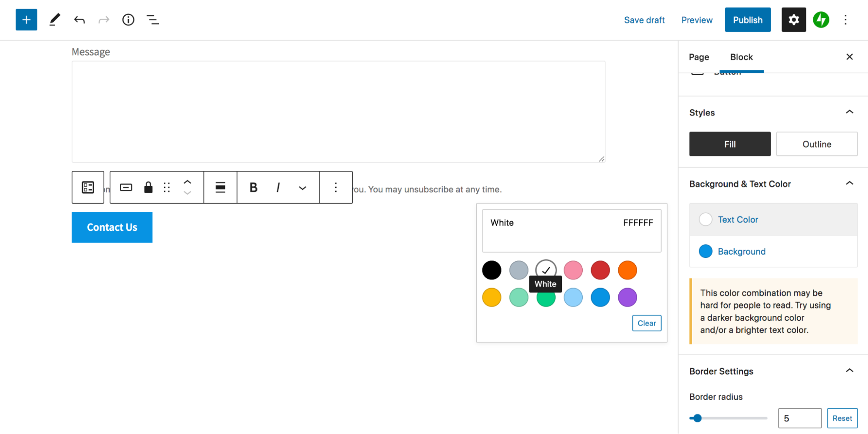Open the block inserter plus button

(x=26, y=20)
